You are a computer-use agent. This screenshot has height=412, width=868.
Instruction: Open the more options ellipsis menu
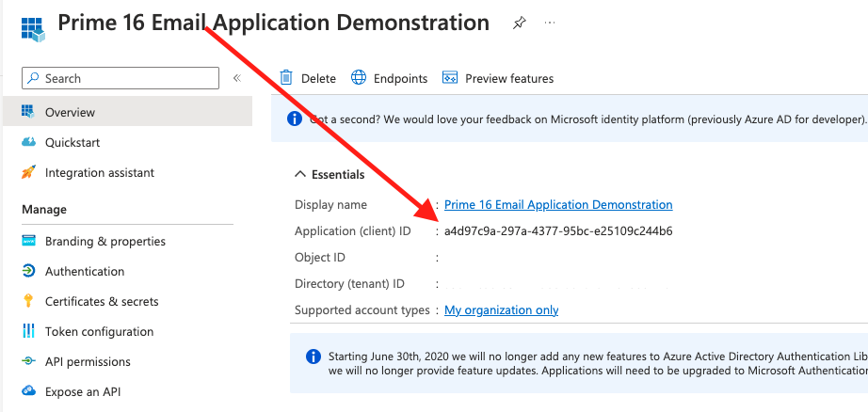click(x=550, y=23)
